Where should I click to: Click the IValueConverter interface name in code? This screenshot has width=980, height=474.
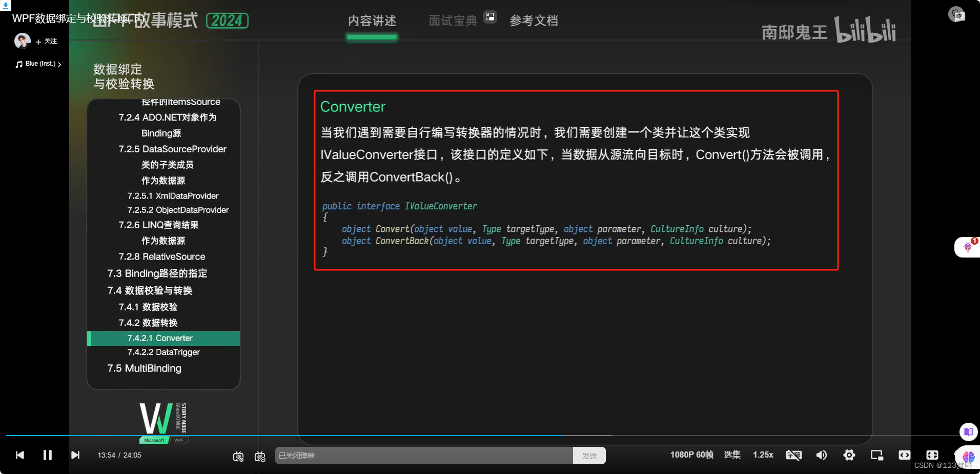[441, 206]
